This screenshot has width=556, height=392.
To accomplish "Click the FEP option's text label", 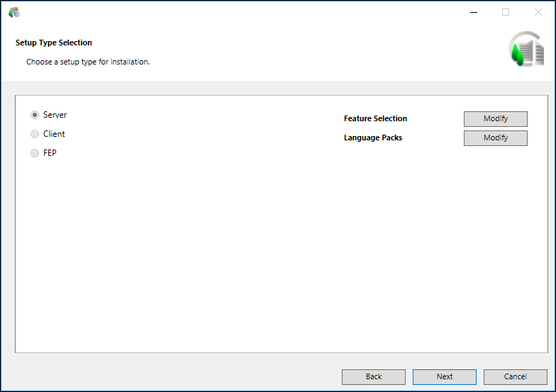I will (50, 153).
